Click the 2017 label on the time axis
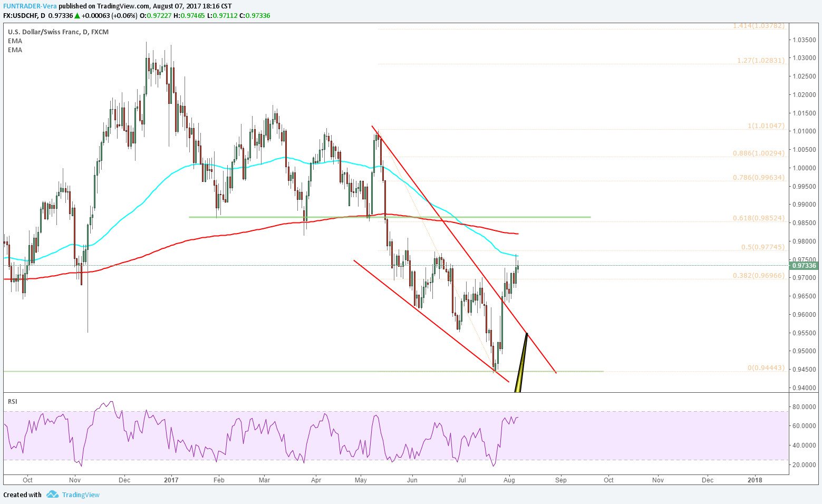 click(x=171, y=480)
